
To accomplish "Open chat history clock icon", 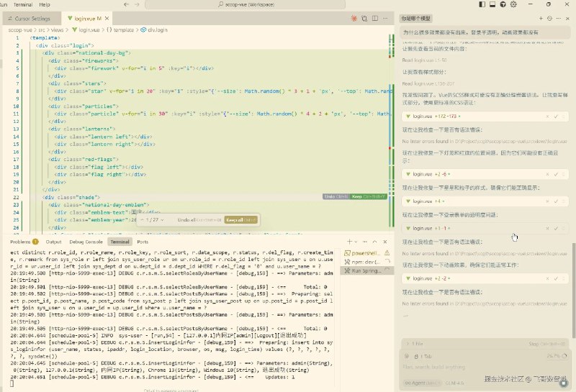I will coord(549,17).
